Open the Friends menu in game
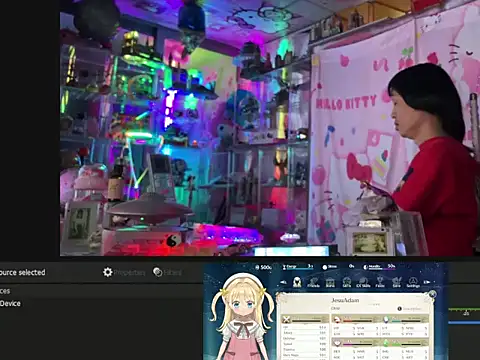480x360 pixels. (x=313, y=283)
